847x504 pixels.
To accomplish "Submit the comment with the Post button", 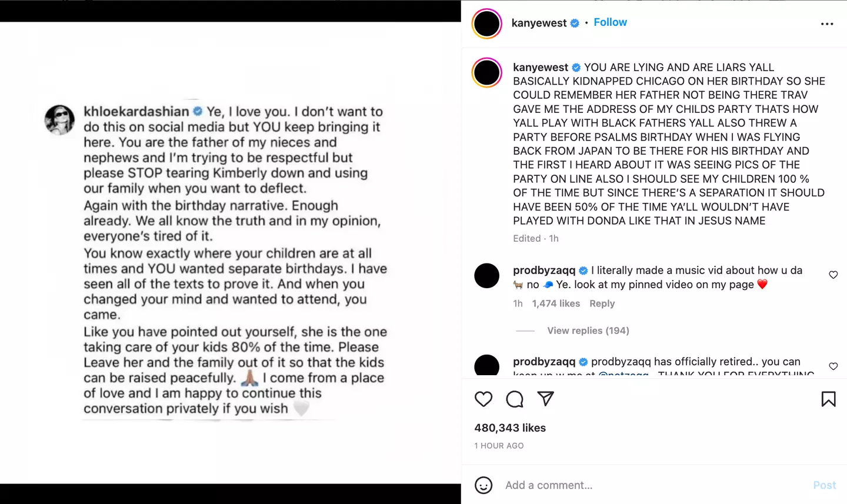I will click(x=824, y=485).
